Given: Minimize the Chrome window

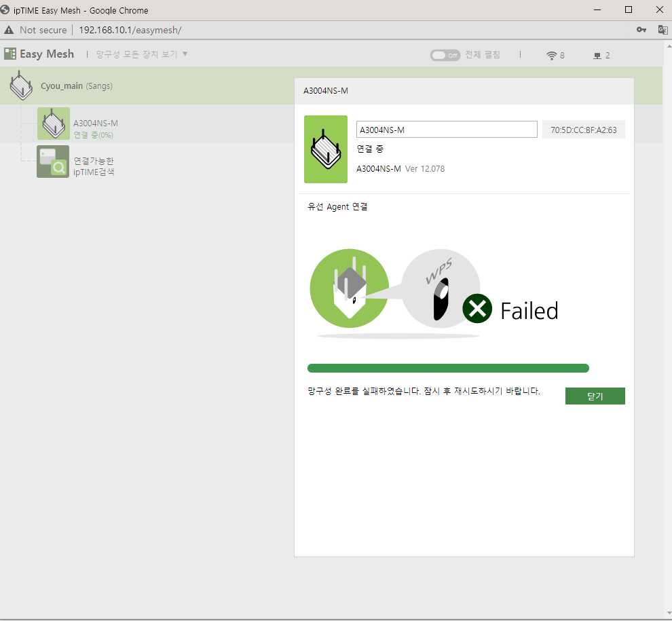Looking at the screenshot, I should pos(597,10).
